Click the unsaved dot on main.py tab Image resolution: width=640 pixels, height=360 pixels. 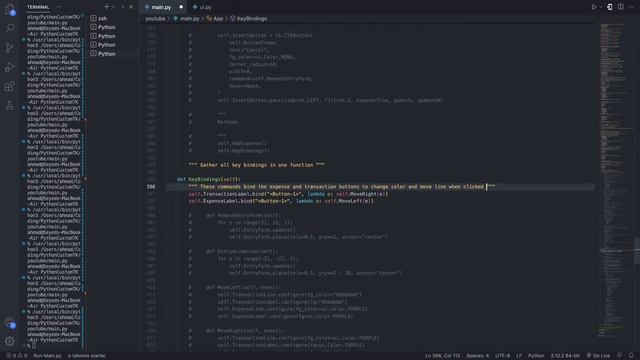coord(181,7)
